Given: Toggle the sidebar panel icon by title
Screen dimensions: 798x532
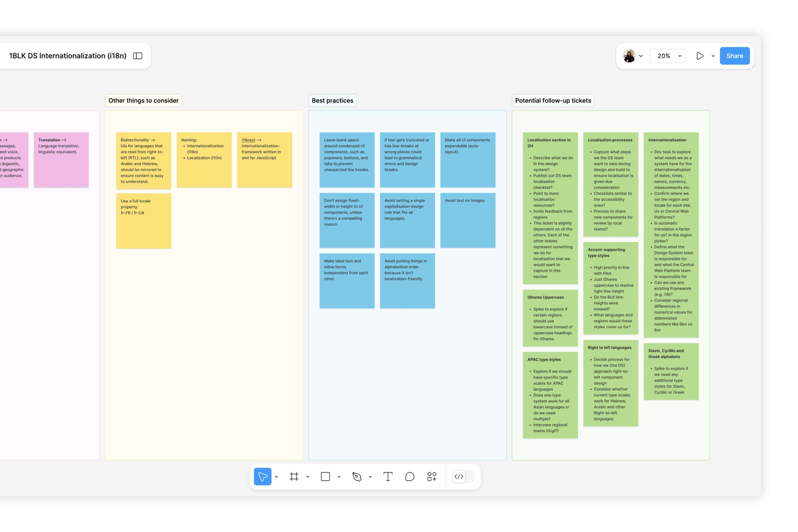Looking at the screenshot, I should (x=138, y=56).
